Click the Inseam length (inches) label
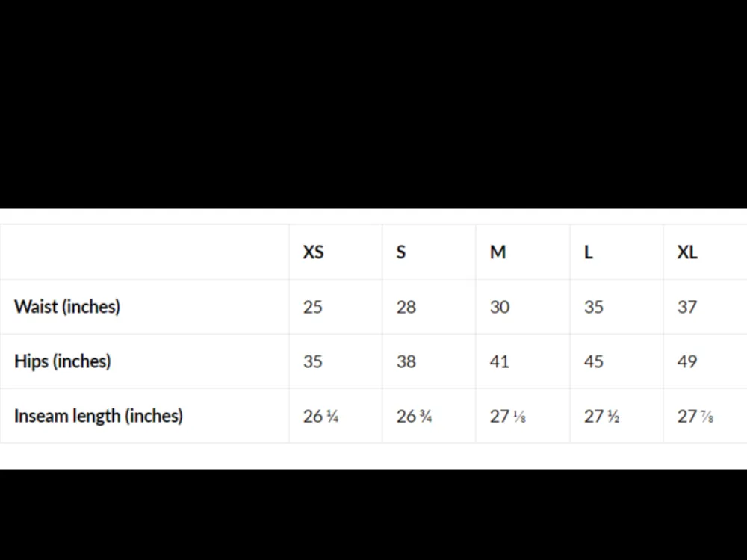747x560 pixels. [99, 416]
